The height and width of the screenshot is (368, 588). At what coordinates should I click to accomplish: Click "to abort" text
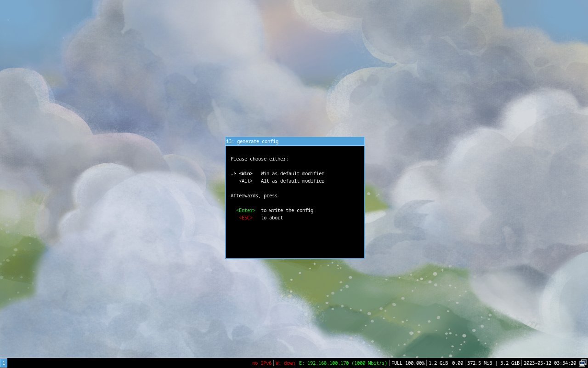click(x=272, y=218)
